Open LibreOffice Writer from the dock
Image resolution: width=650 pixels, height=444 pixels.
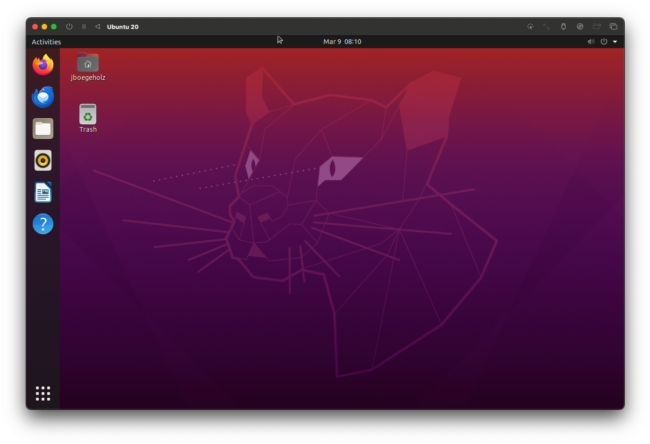43,192
